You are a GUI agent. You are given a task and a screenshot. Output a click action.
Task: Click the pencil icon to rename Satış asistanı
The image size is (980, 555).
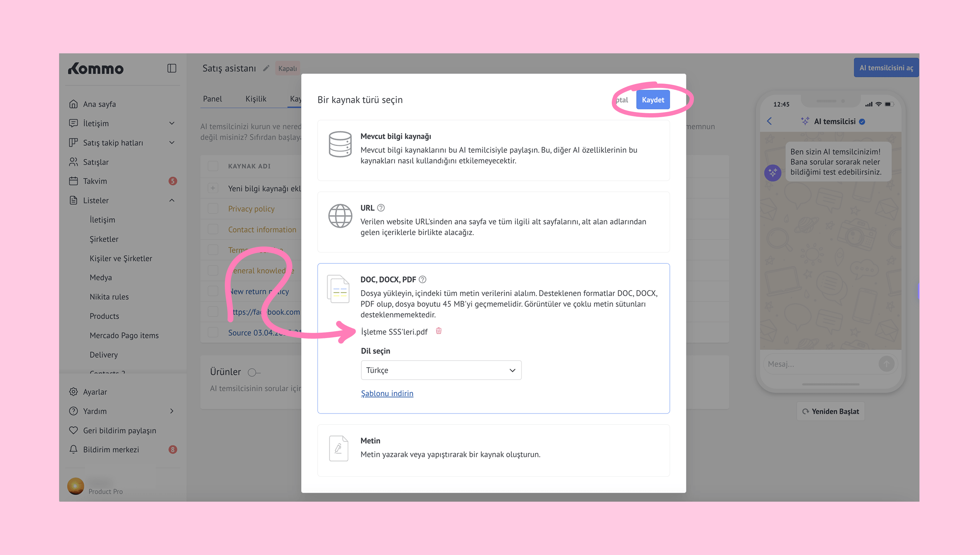(266, 68)
